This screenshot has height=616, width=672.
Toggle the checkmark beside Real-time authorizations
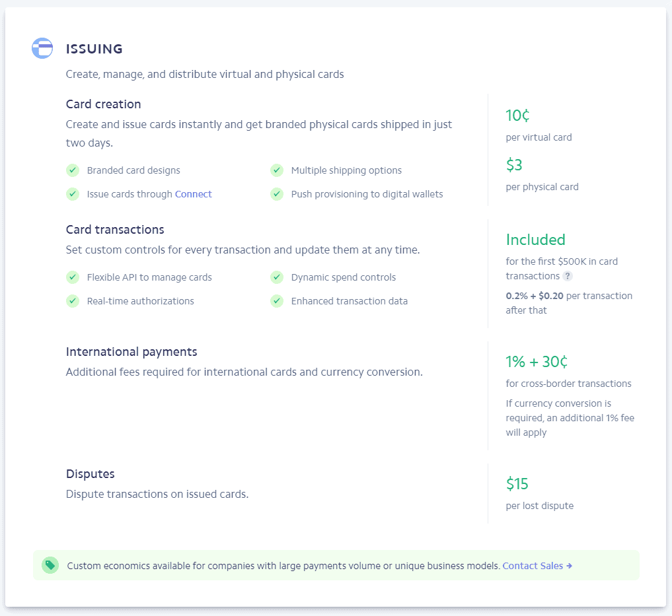pyautogui.click(x=73, y=301)
